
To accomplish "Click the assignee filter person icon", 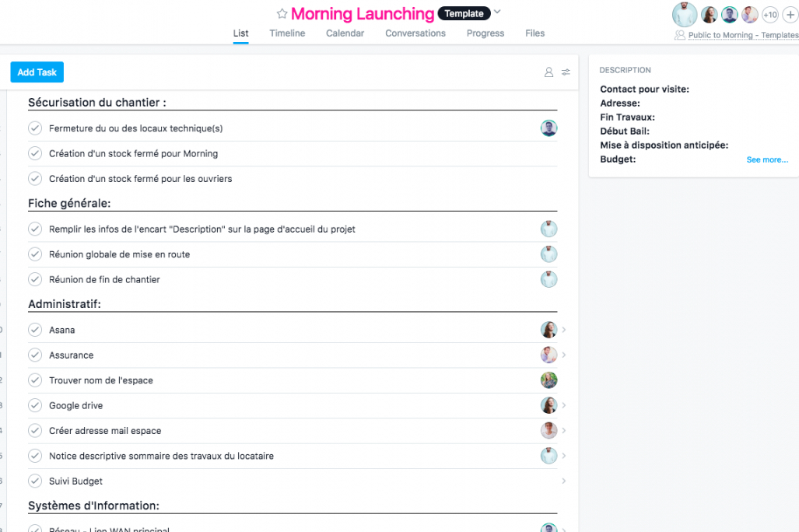I will pos(548,72).
